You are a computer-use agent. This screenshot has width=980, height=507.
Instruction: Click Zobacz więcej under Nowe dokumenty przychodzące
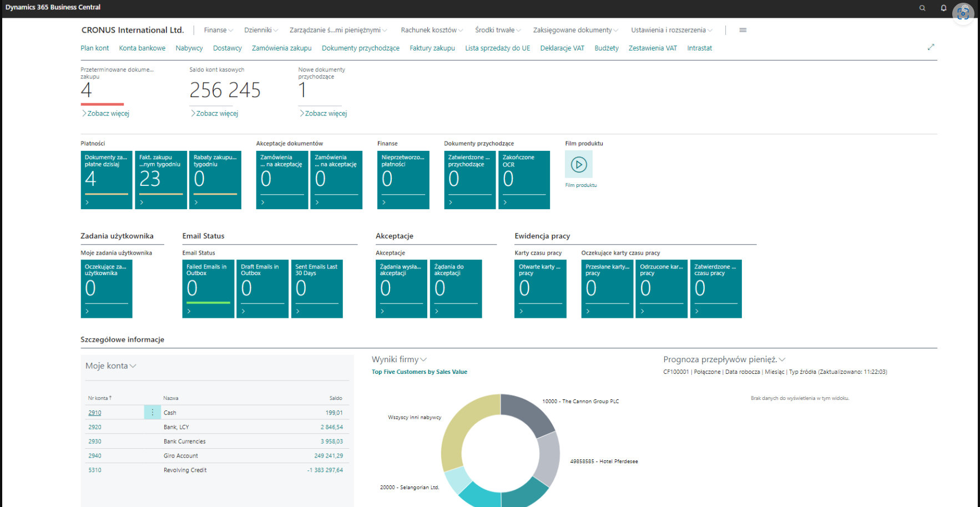tap(323, 113)
